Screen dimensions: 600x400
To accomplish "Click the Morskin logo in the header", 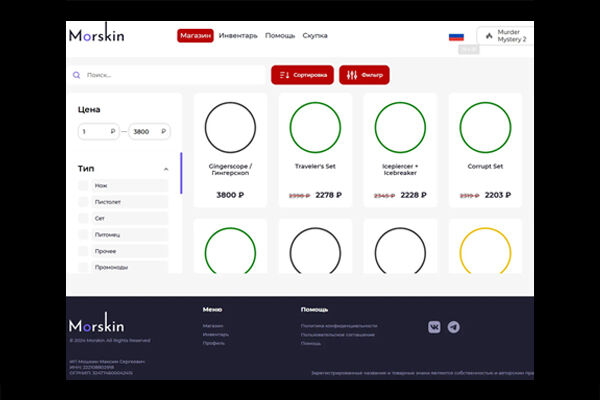I will pyautogui.click(x=97, y=33).
